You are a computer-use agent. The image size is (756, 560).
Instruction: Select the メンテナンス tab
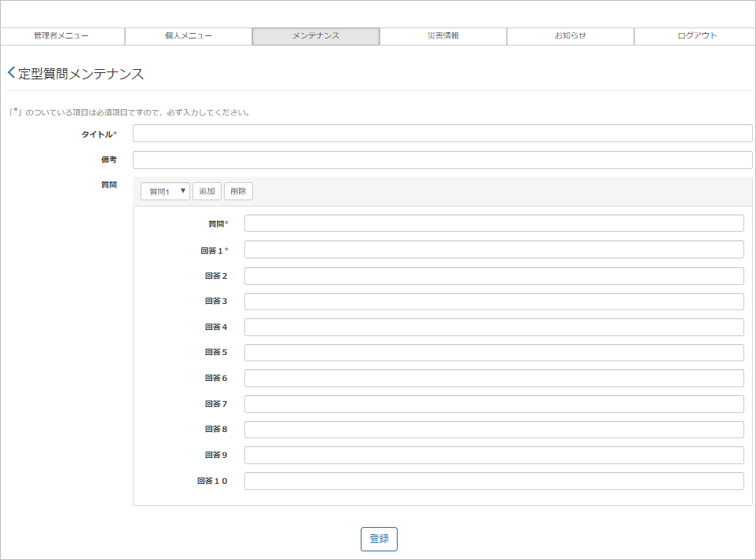(x=316, y=36)
